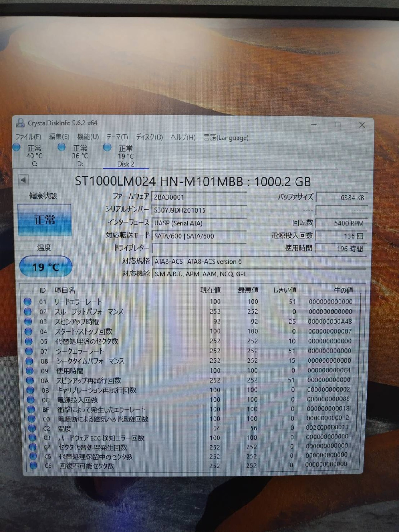Click the interface field UASP (Serial ATA)
Screen dimensions: 399x532
(199, 223)
